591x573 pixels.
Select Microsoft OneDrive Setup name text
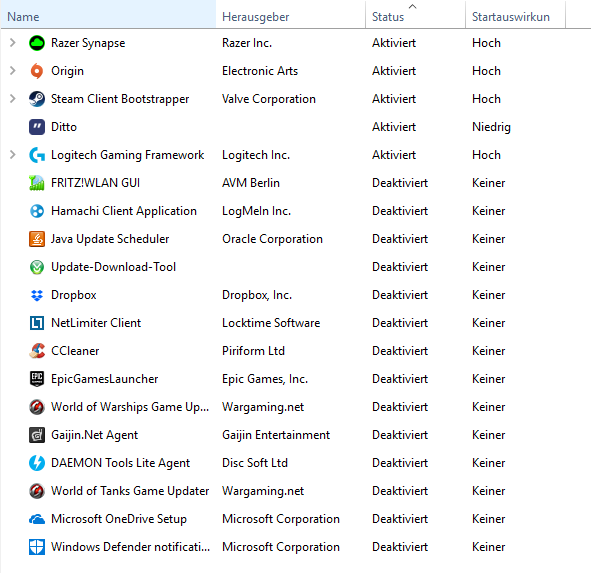tap(119, 519)
